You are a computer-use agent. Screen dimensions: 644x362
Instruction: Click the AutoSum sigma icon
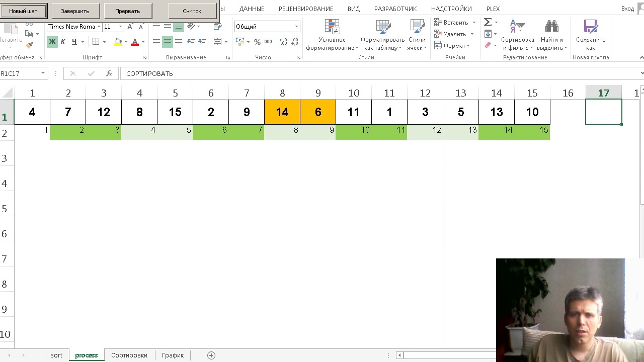point(488,22)
